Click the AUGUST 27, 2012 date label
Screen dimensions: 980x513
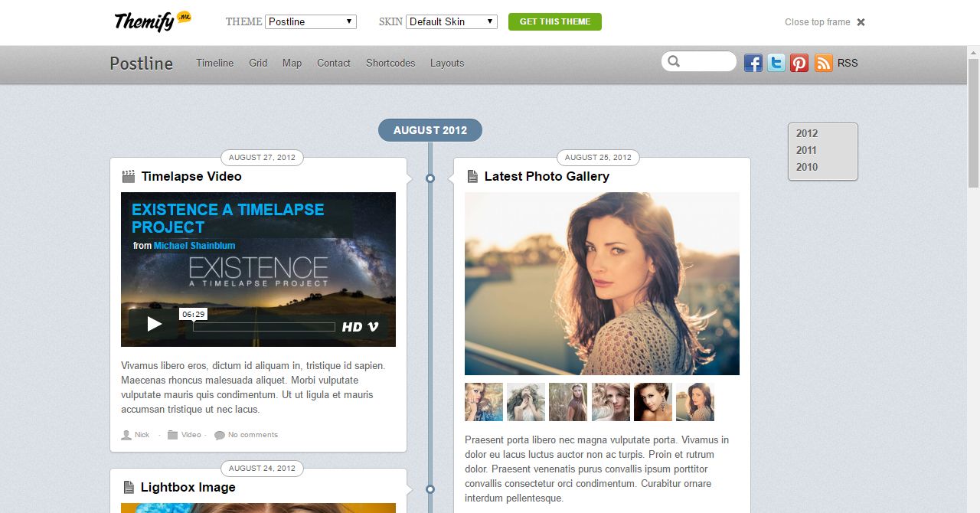pyautogui.click(x=262, y=158)
